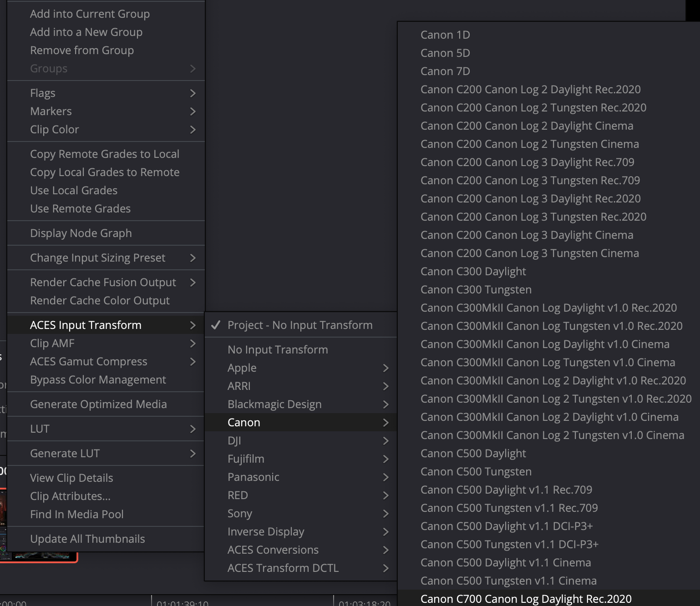The image size is (700, 606).
Task: Choose Canon C500 Tungsten v1.1 Rec.709
Action: pyautogui.click(x=548, y=508)
